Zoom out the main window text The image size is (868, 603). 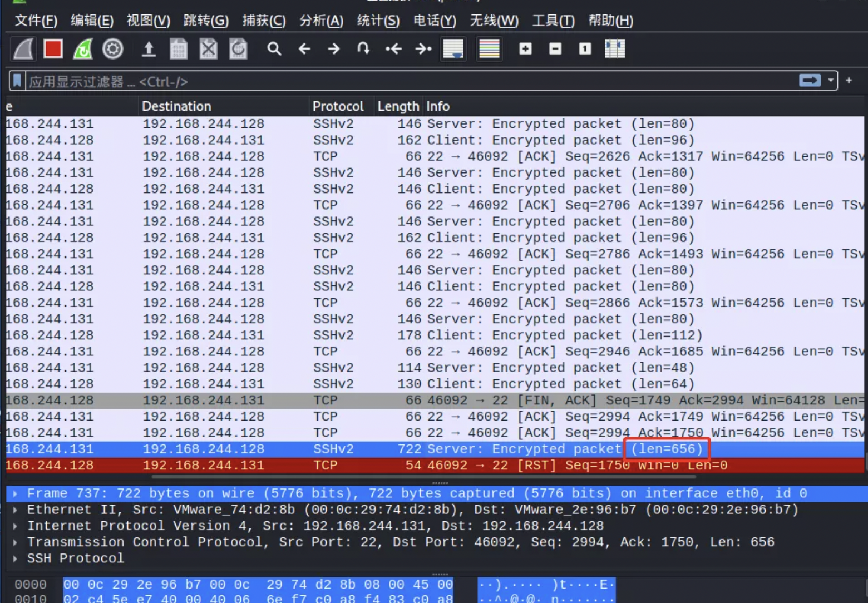[555, 49]
